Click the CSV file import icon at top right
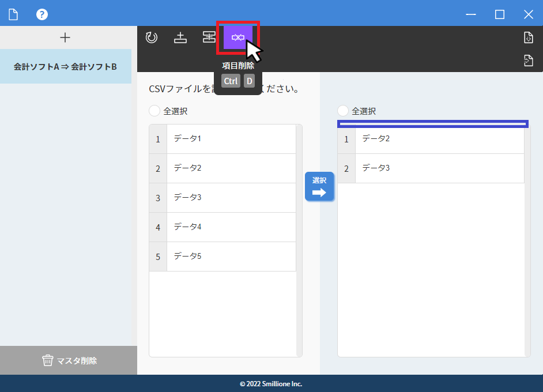Screen dimensions: 543x392 [x=528, y=38]
